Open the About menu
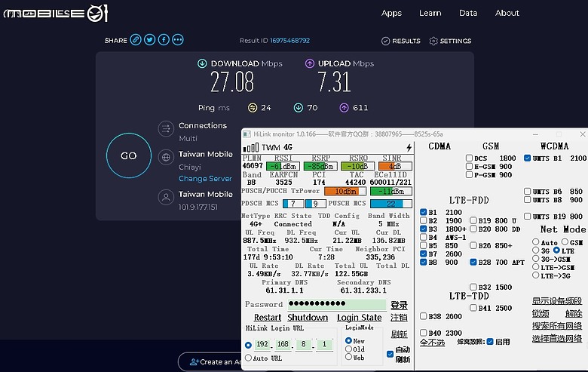The height and width of the screenshot is (372, 588). pos(507,13)
